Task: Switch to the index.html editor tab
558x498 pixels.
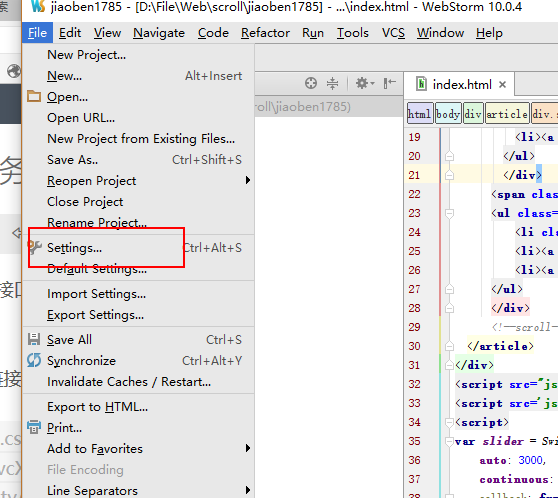Action: pos(459,84)
